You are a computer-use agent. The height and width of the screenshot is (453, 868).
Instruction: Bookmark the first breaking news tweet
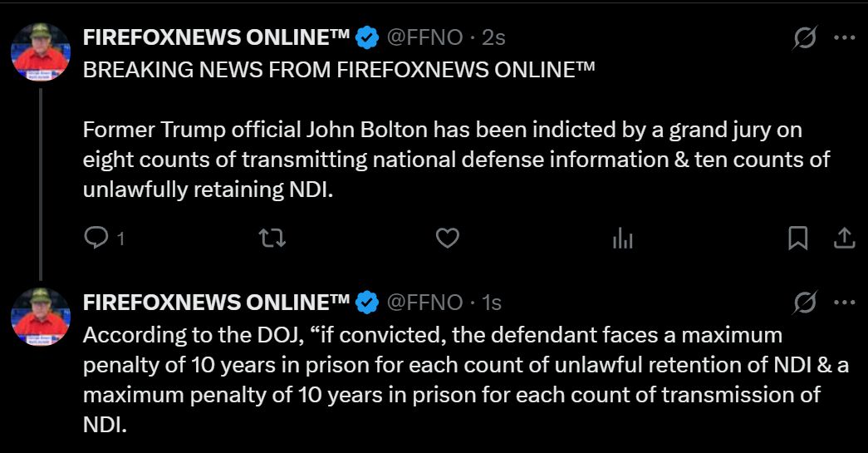pos(797,239)
